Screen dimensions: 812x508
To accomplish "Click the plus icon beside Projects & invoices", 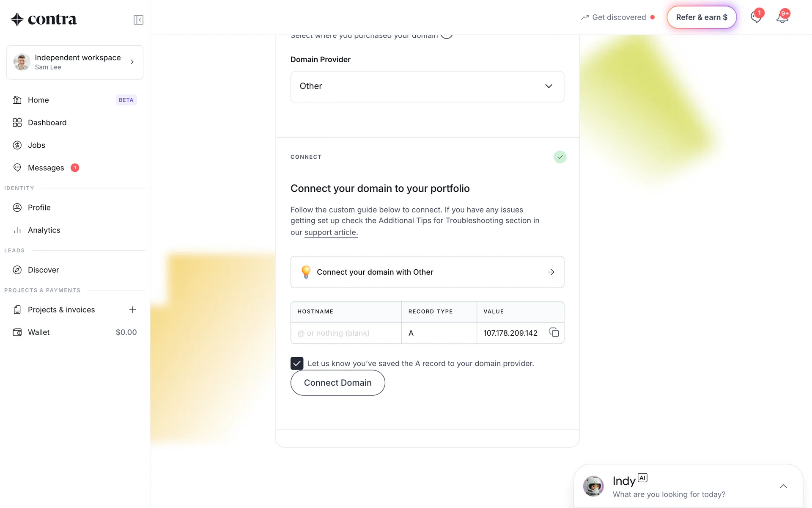I will tap(132, 310).
